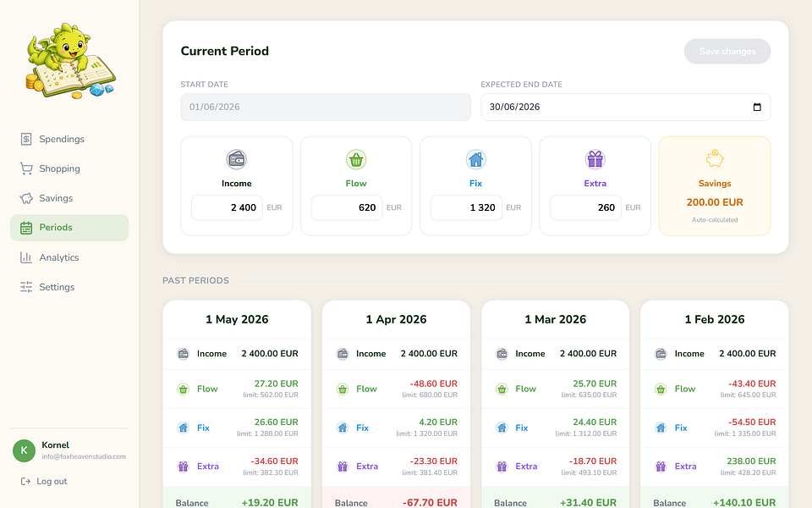
Task: Click the dragon ledger logo
Action: [70, 61]
